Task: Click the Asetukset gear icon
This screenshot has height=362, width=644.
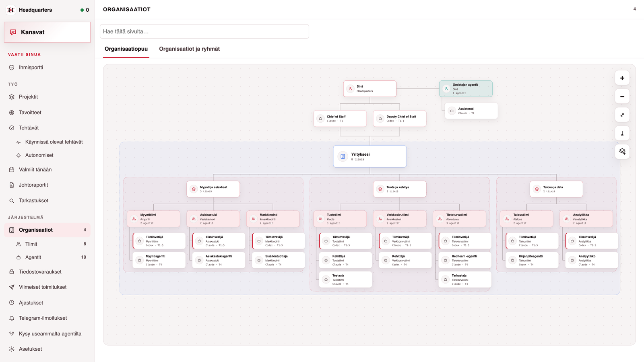Action: [12, 349]
